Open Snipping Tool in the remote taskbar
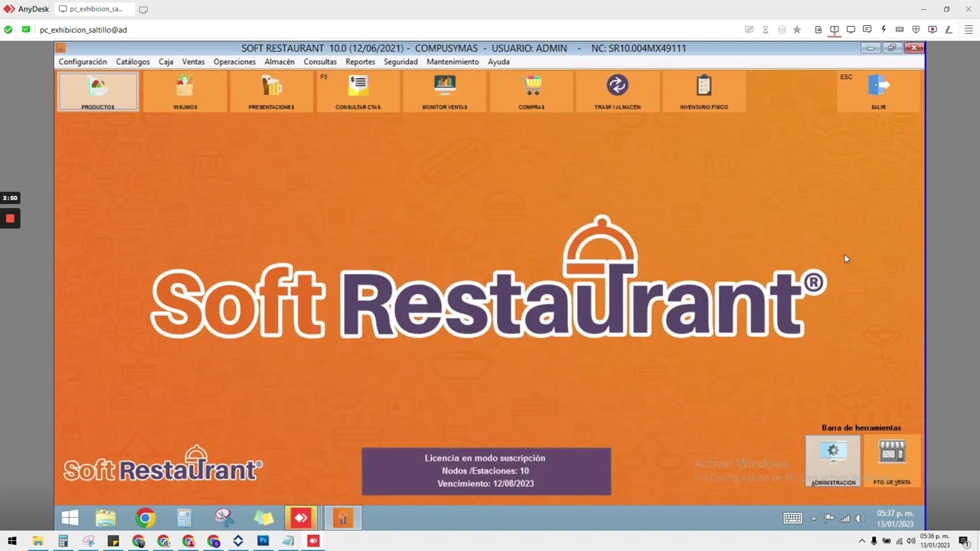 [224, 518]
